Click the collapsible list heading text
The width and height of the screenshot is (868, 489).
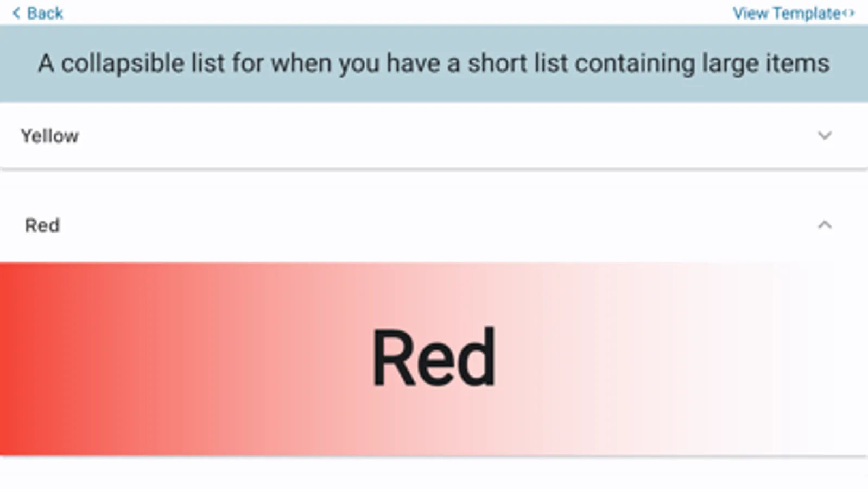(434, 64)
